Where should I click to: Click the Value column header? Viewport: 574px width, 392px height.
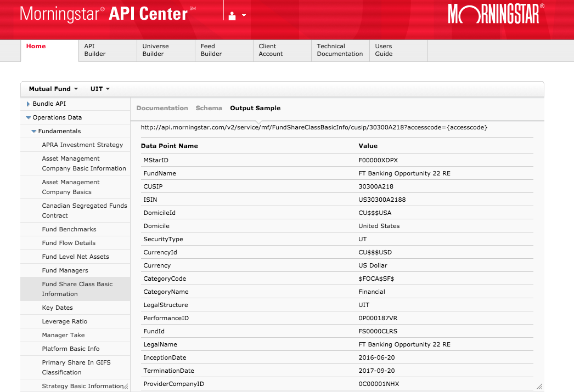(368, 146)
